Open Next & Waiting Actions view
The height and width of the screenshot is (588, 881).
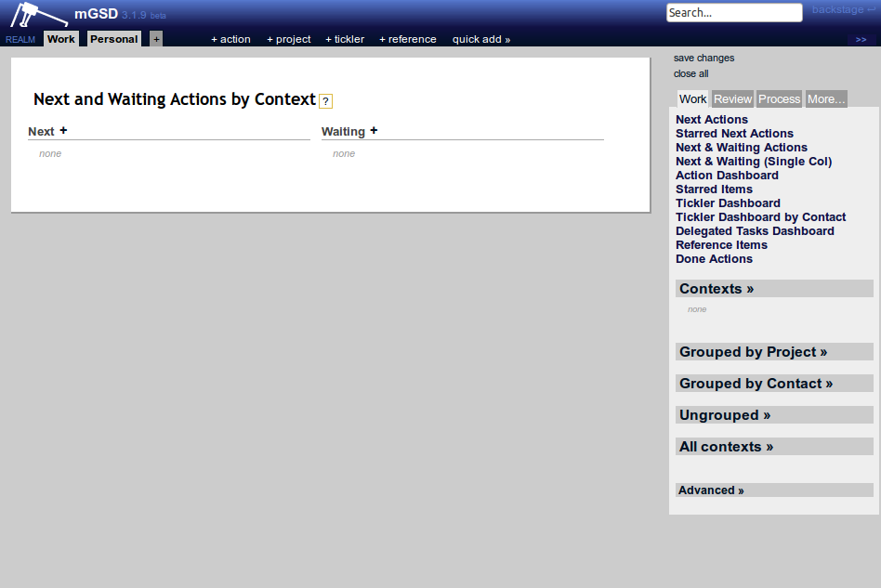coord(741,148)
